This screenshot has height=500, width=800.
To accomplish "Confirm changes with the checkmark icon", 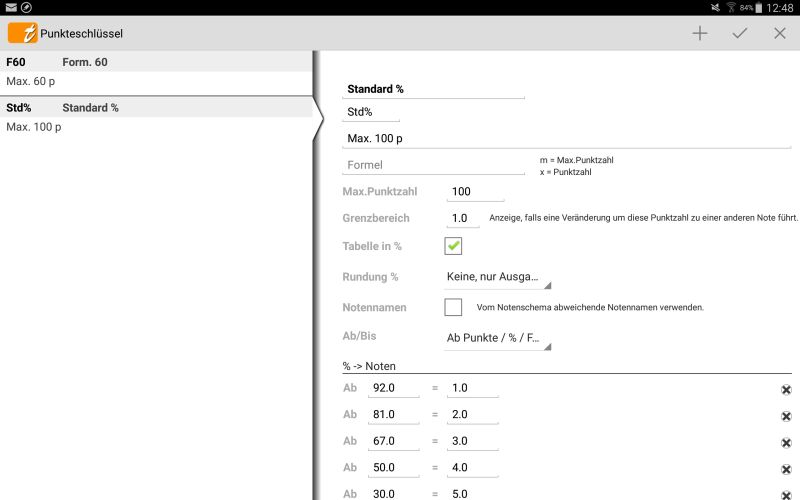I will click(740, 34).
